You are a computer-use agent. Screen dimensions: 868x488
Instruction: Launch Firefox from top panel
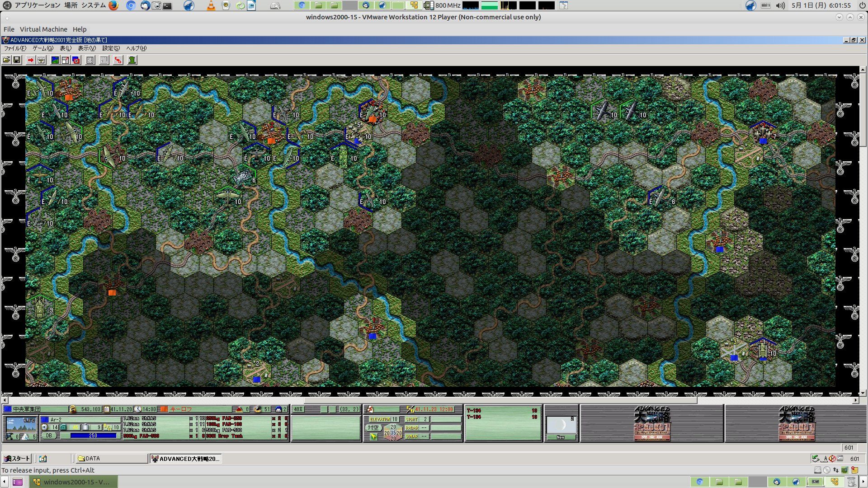point(113,5)
